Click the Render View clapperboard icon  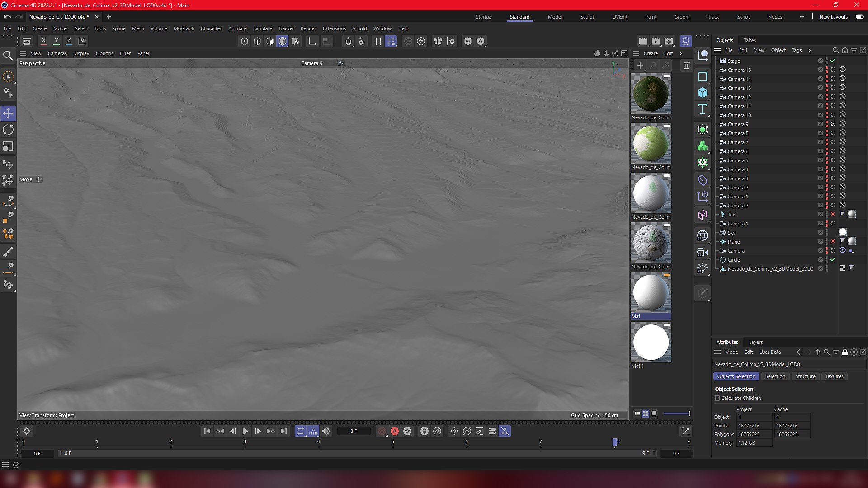click(x=643, y=41)
